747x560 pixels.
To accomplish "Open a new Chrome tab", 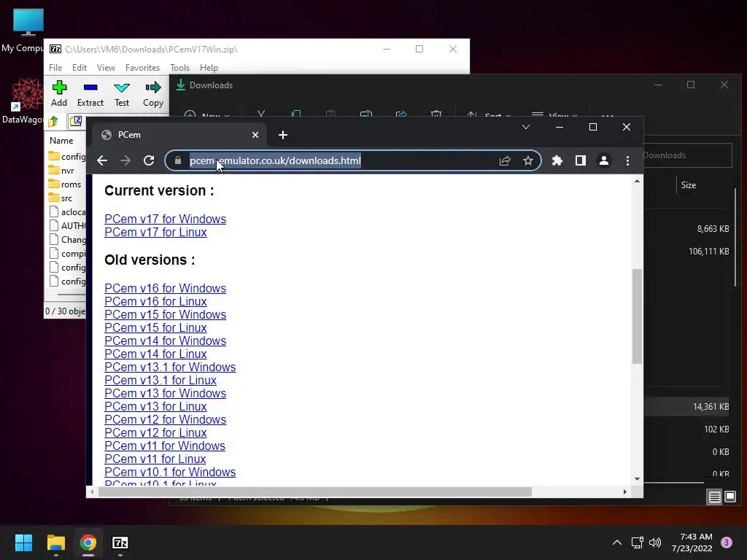I will point(283,135).
